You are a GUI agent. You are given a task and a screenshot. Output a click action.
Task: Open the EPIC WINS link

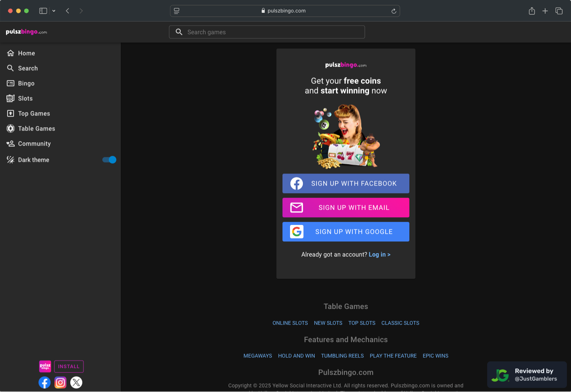[435, 356]
